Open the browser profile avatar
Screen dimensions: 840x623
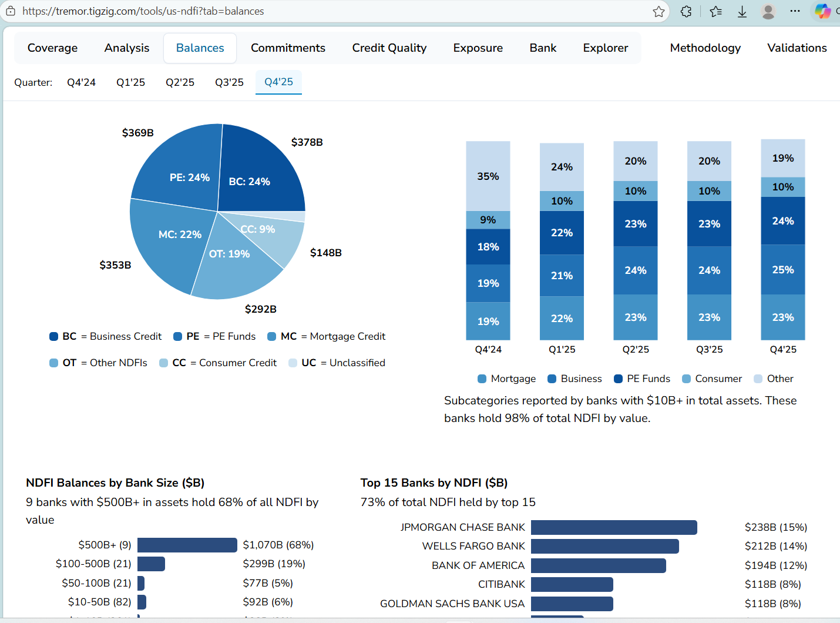tap(768, 11)
